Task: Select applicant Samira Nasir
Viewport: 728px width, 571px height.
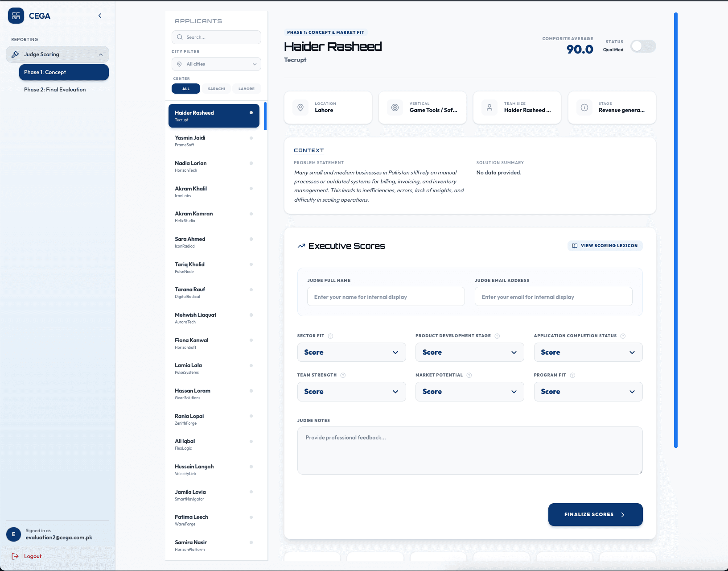Action: (x=214, y=546)
